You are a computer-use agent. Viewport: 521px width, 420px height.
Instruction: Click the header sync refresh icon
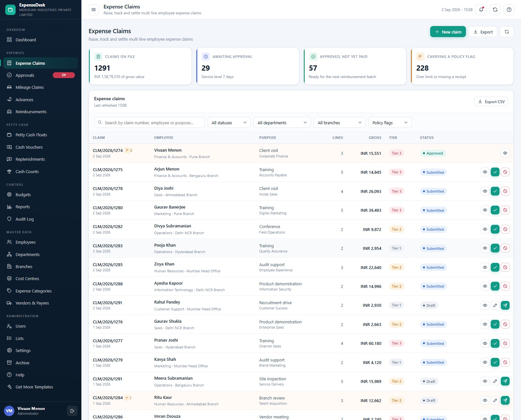click(x=495, y=10)
